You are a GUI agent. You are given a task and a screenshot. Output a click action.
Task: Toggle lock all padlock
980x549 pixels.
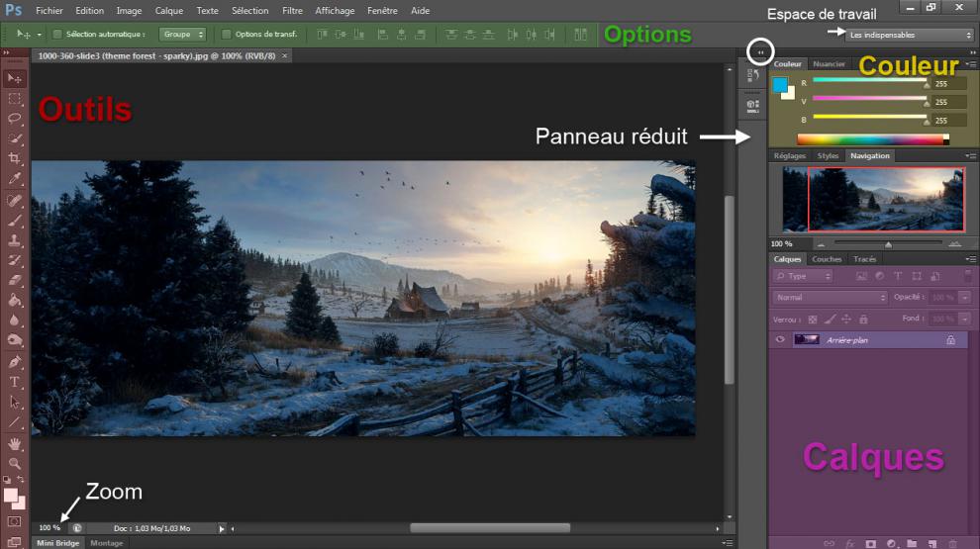(863, 320)
